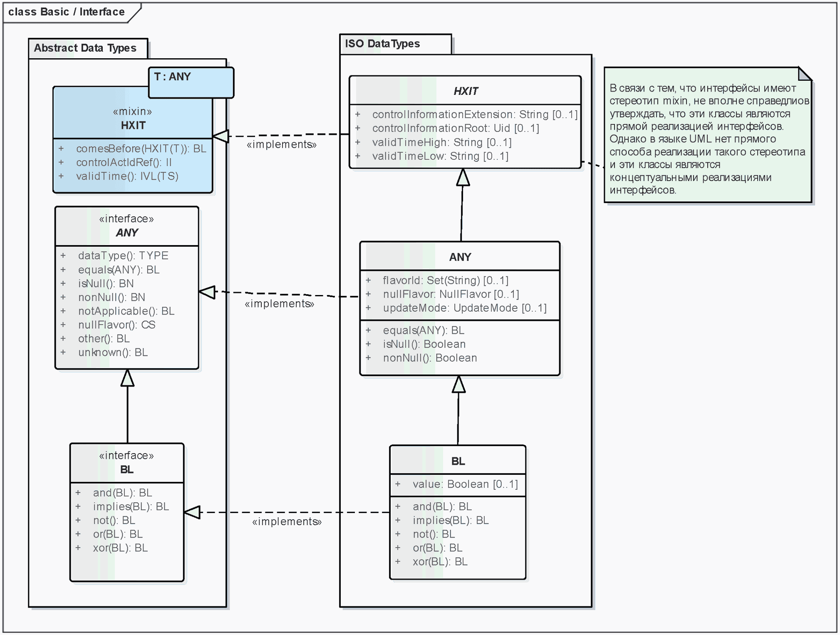Select the value: Boolean attribute in BL

pos(465,484)
